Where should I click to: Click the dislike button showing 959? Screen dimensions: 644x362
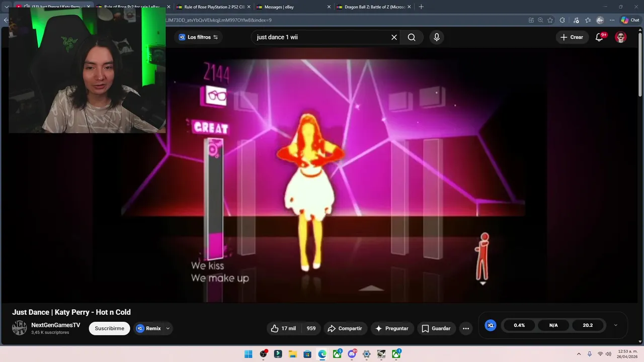(311, 328)
